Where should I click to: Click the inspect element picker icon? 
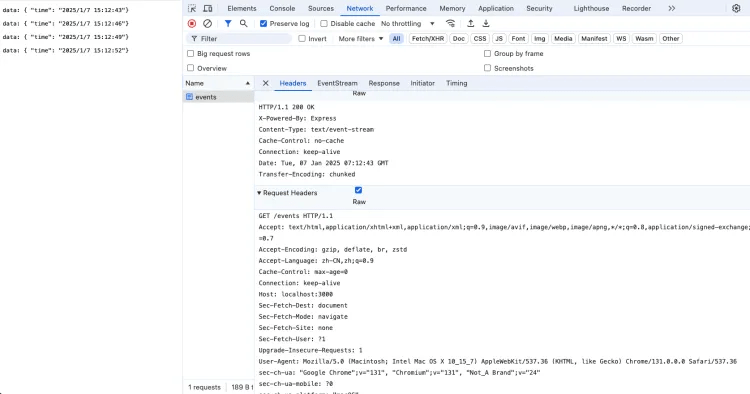click(192, 8)
